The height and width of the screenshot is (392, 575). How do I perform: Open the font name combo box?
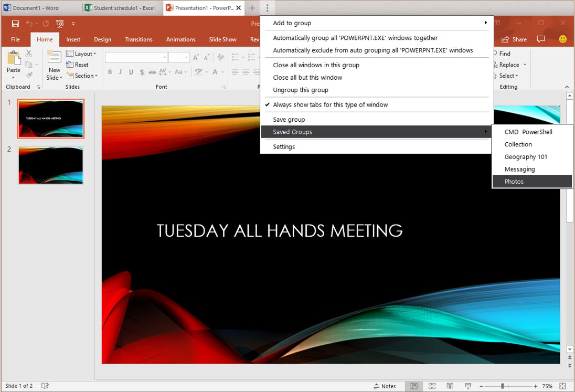[x=136, y=58]
